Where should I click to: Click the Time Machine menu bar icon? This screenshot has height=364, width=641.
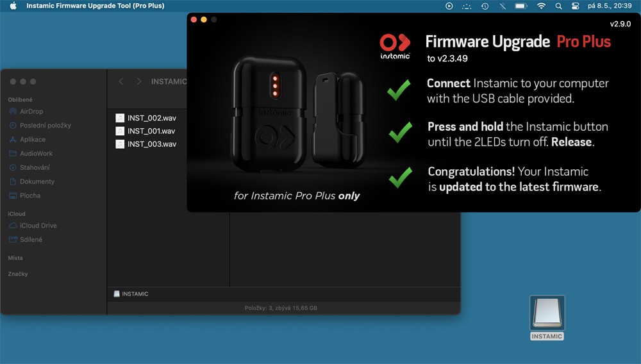485,6
